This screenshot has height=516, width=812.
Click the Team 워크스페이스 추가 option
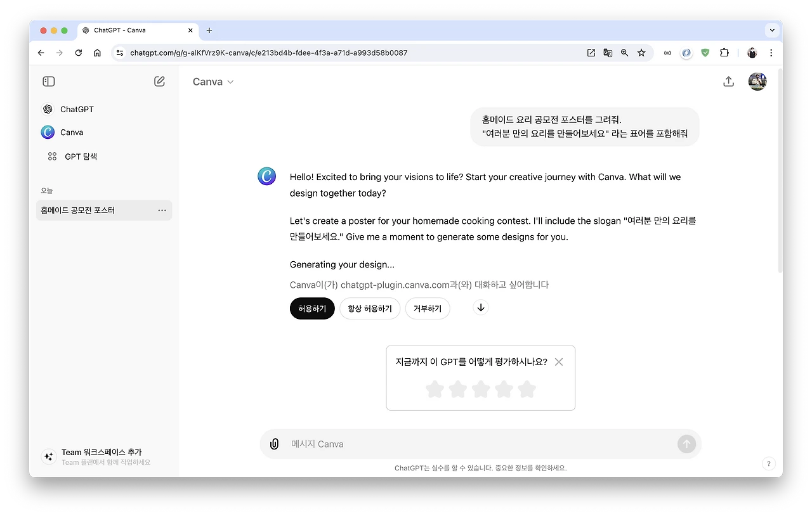[104, 456]
